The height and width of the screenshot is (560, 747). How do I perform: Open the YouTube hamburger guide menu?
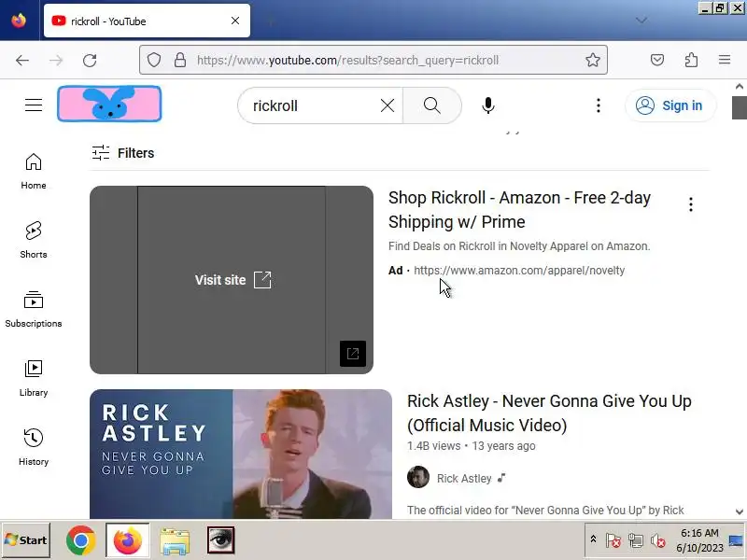34,105
